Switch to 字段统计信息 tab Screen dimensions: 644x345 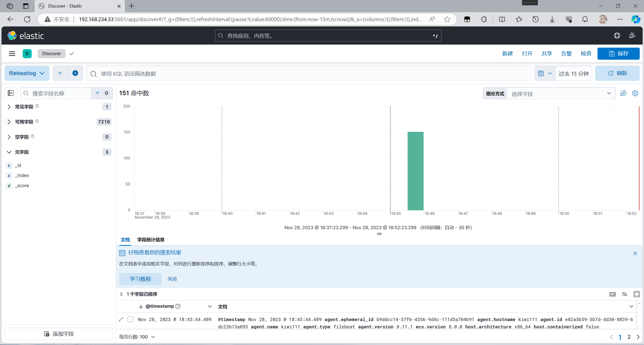151,240
